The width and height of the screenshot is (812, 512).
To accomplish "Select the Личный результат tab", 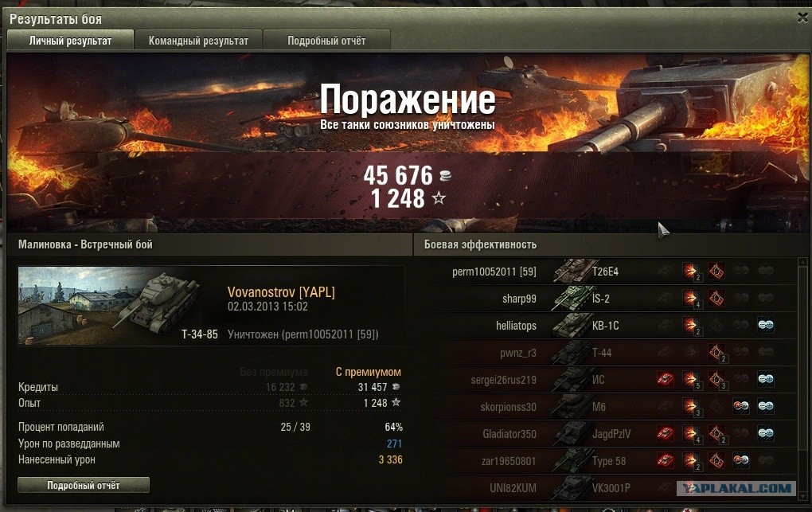I will click(x=70, y=41).
